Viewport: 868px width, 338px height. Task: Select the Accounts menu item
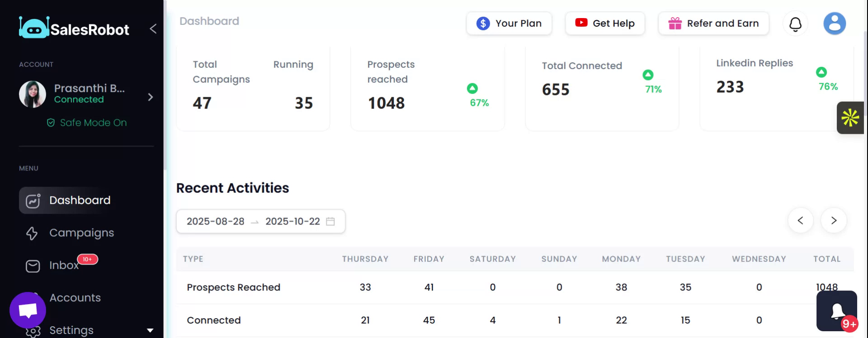[75, 298]
